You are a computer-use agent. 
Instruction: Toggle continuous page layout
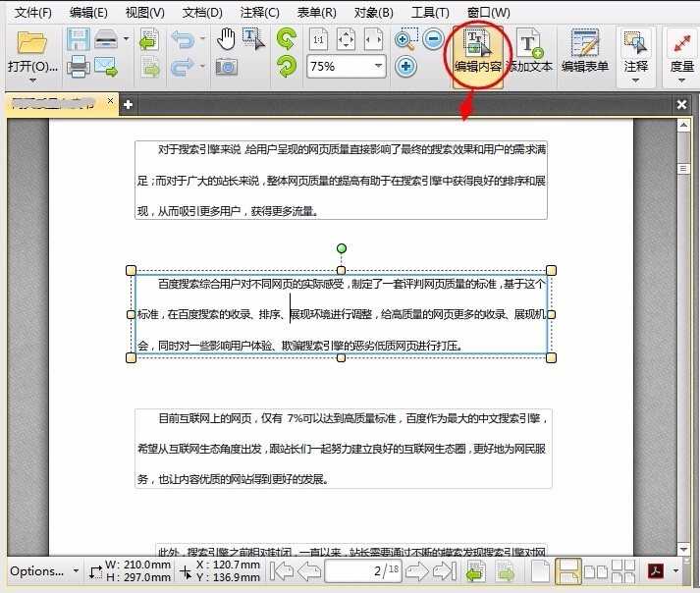point(567,571)
